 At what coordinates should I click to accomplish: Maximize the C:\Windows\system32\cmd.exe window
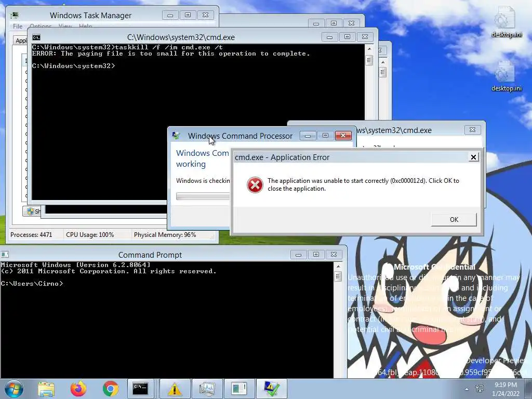(347, 37)
